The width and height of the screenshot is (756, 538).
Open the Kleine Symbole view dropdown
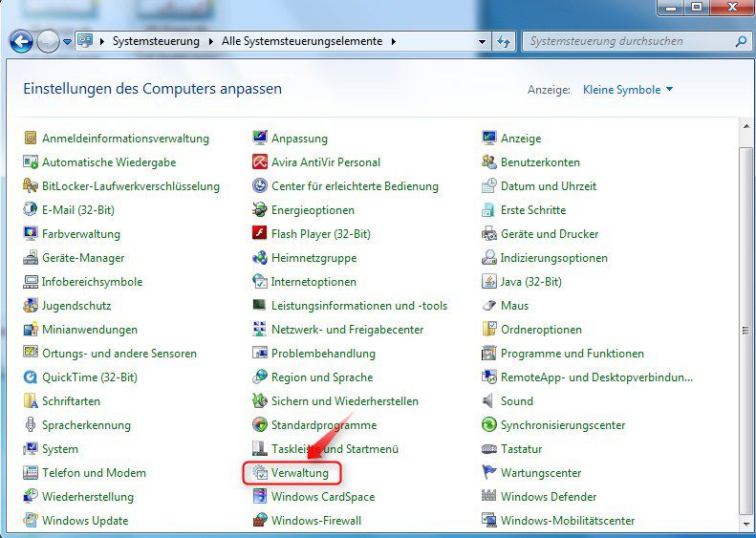627,90
